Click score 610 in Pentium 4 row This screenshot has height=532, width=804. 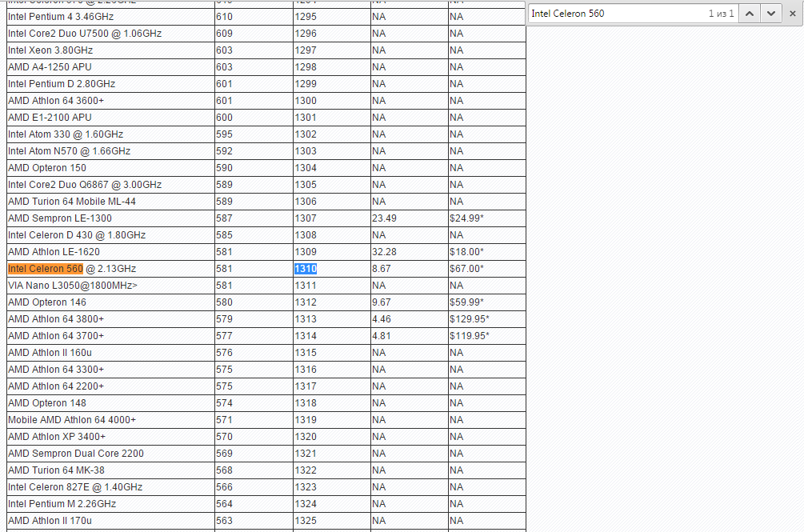pyautogui.click(x=224, y=17)
